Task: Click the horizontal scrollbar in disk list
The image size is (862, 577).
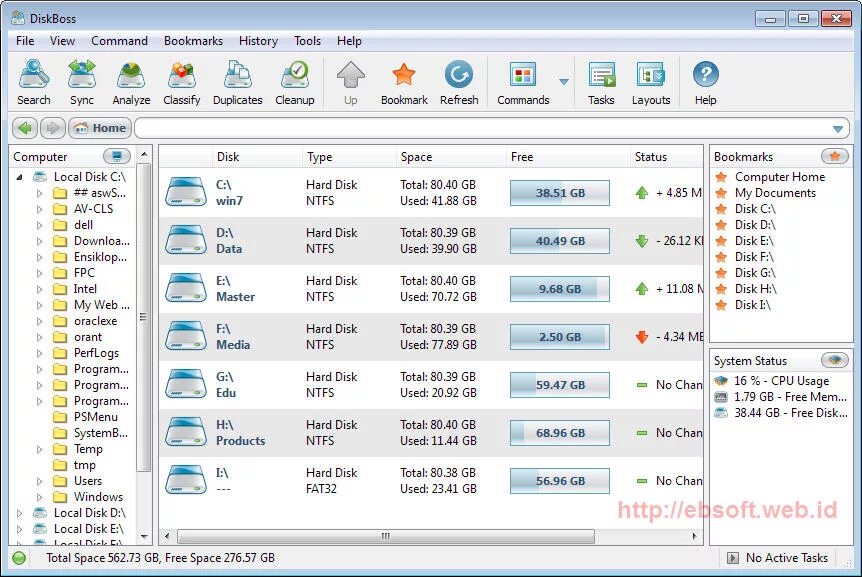Action: coord(385,536)
